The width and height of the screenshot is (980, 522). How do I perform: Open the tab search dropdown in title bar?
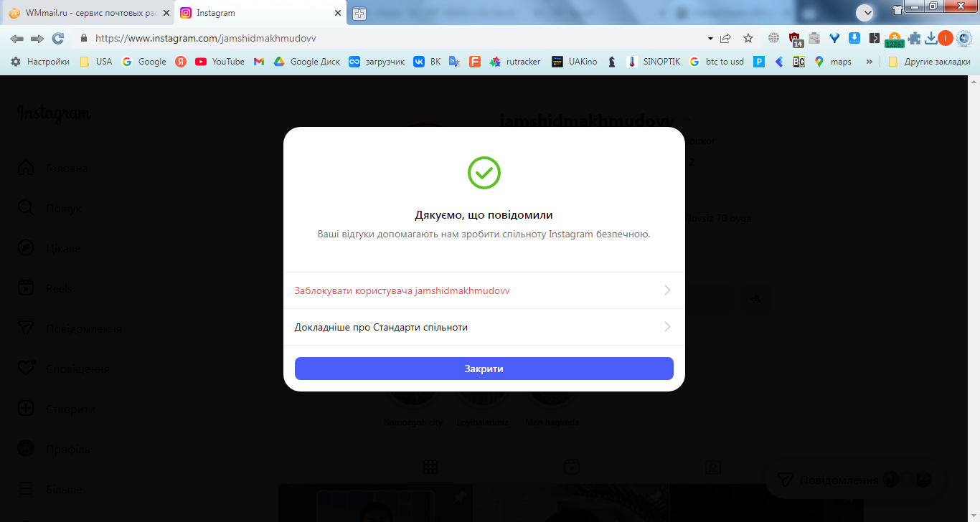pyautogui.click(x=865, y=12)
